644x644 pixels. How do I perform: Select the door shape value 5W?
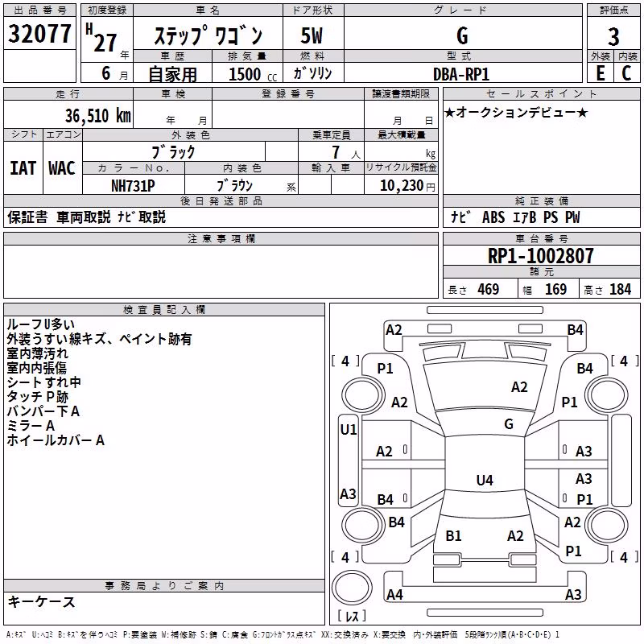click(x=312, y=35)
